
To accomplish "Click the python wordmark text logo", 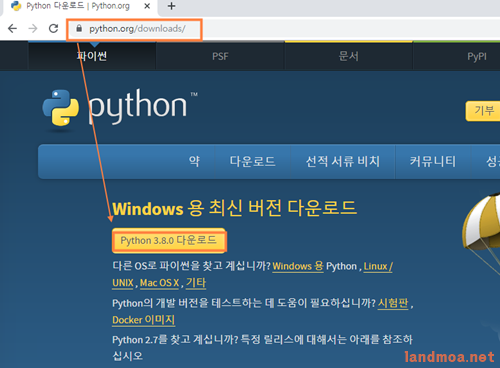I will pos(137,106).
